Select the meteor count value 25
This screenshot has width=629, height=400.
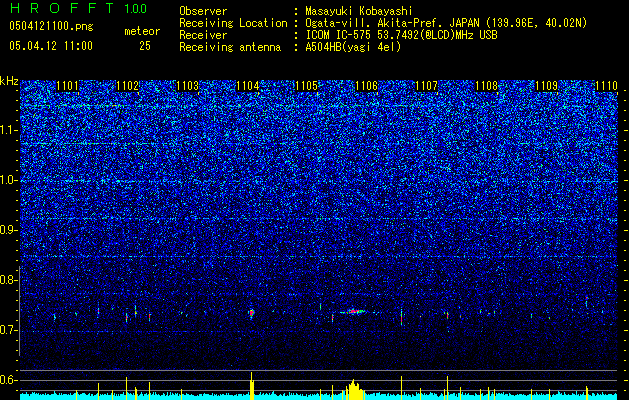145,46
